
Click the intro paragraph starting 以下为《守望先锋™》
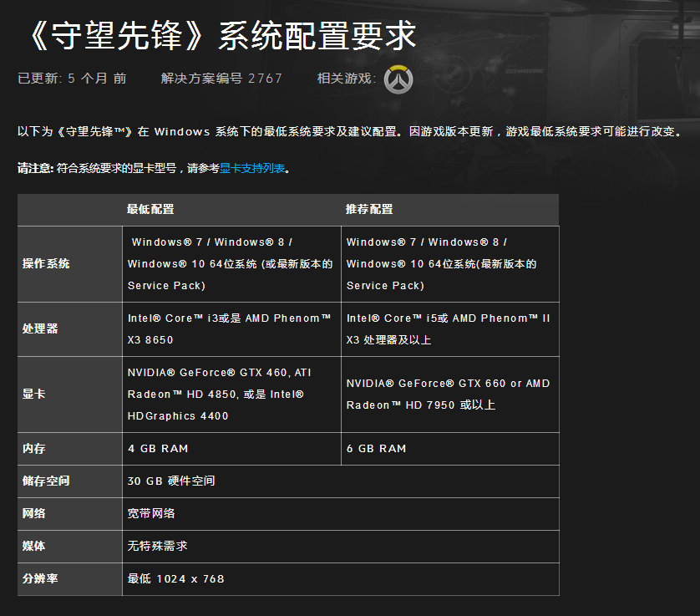(x=350, y=131)
